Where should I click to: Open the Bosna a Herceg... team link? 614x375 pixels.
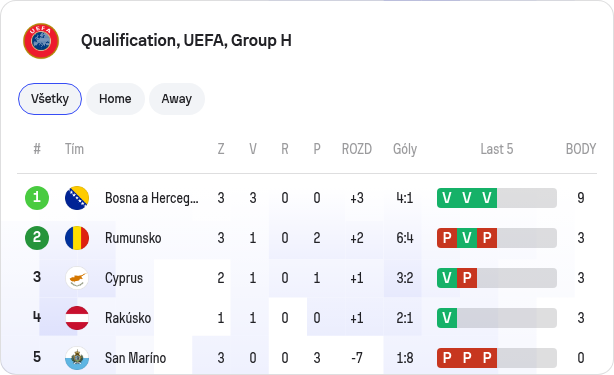coord(152,198)
